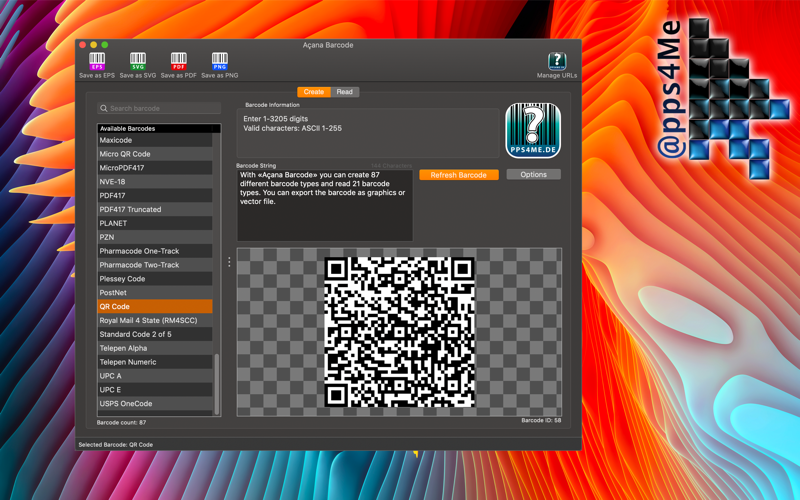The image size is (800, 500).
Task: Select the Create tab
Action: (x=314, y=92)
